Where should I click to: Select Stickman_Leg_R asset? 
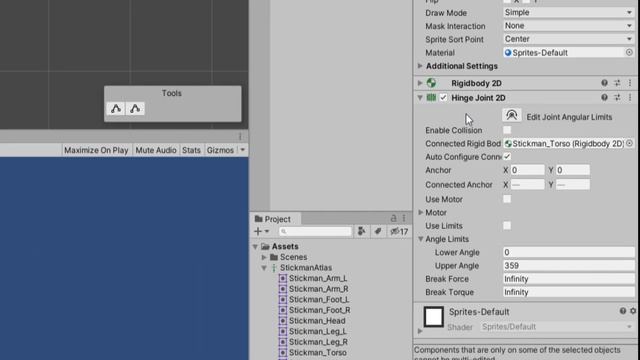(318, 342)
